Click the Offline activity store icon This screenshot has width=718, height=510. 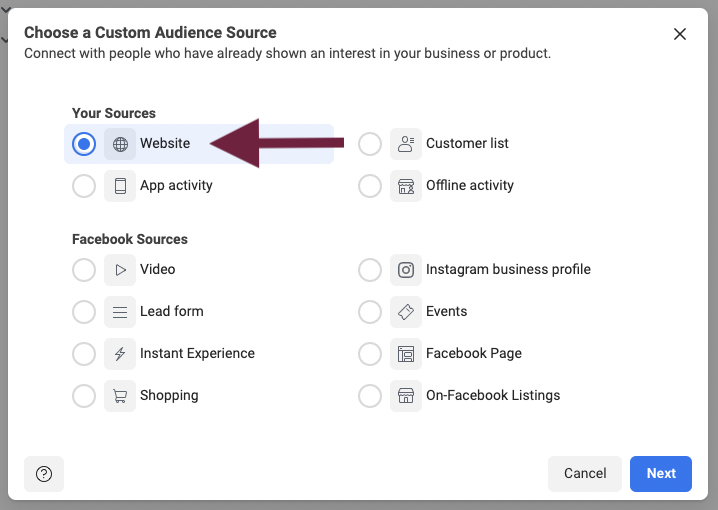coord(406,186)
